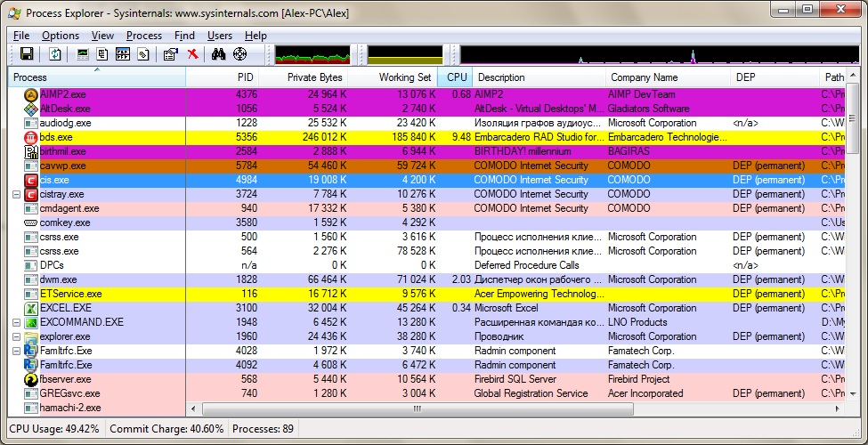This screenshot has width=868, height=445.
Task: Collapse the Famltrfc.Exe tree node, PID 4028
Action: point(16,351)
